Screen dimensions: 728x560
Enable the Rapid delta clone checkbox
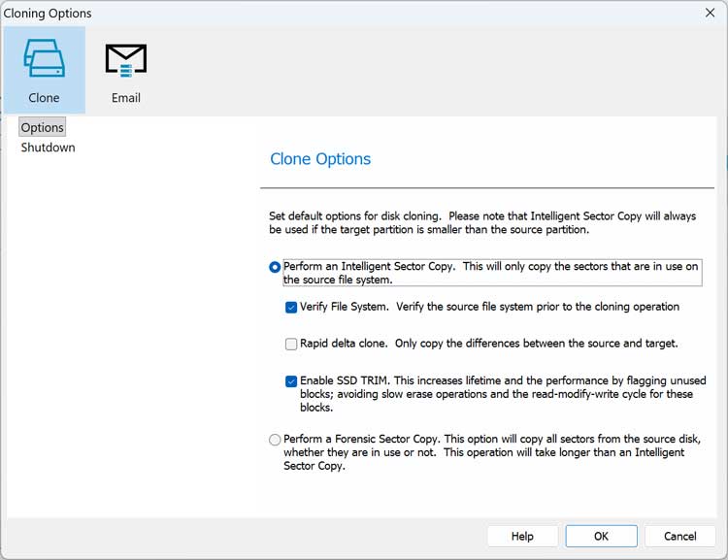pyautogui.click(x=291, y=344)
